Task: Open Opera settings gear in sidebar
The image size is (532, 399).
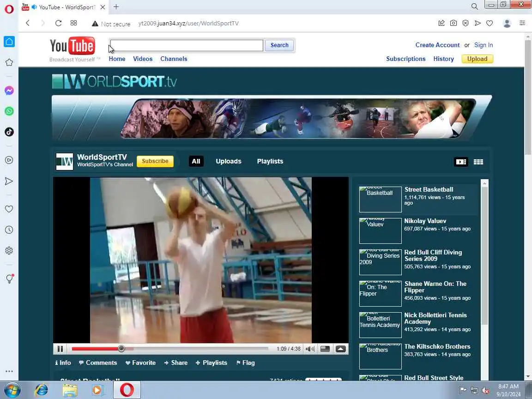Action: 9,250
